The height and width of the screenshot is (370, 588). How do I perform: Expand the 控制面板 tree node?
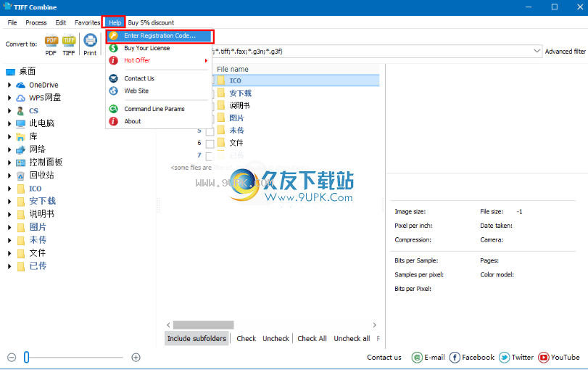pos(9,163)
